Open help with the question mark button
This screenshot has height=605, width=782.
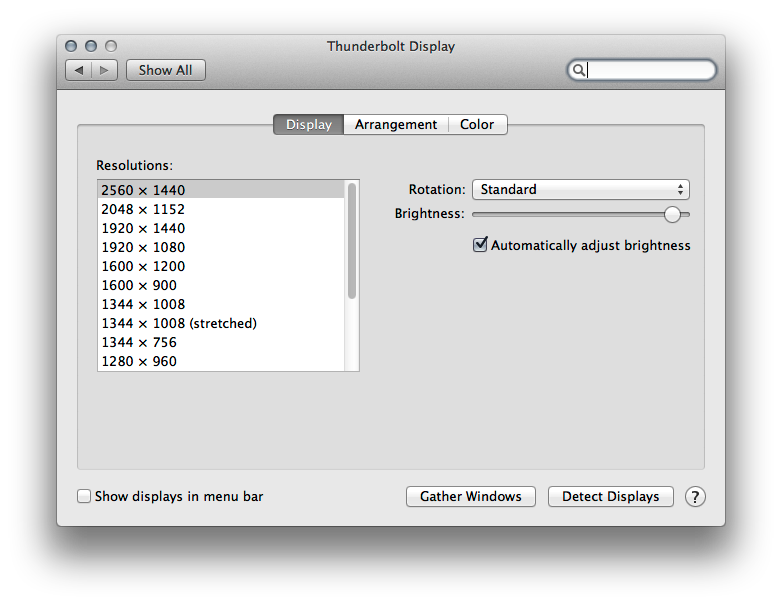(695, 497)
